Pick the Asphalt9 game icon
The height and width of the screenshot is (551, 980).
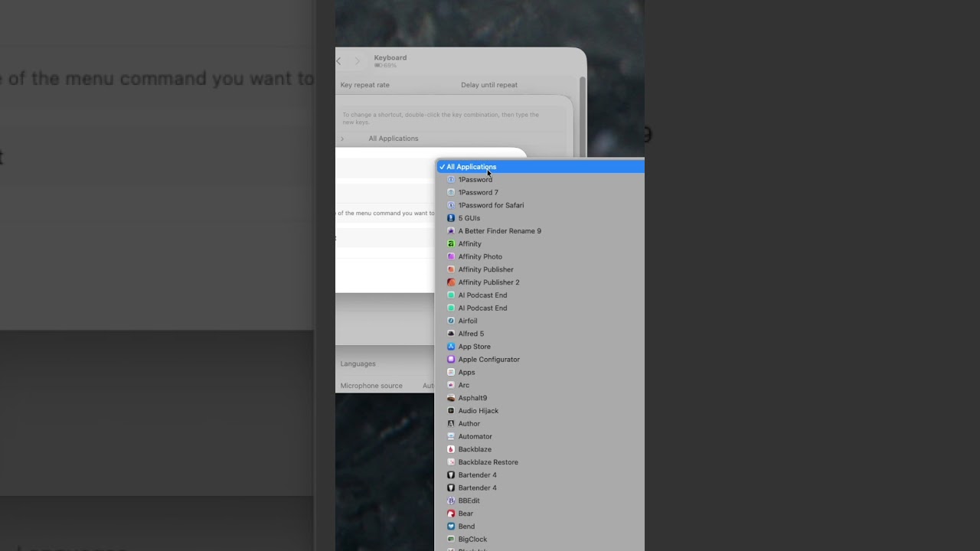[451, 398]
